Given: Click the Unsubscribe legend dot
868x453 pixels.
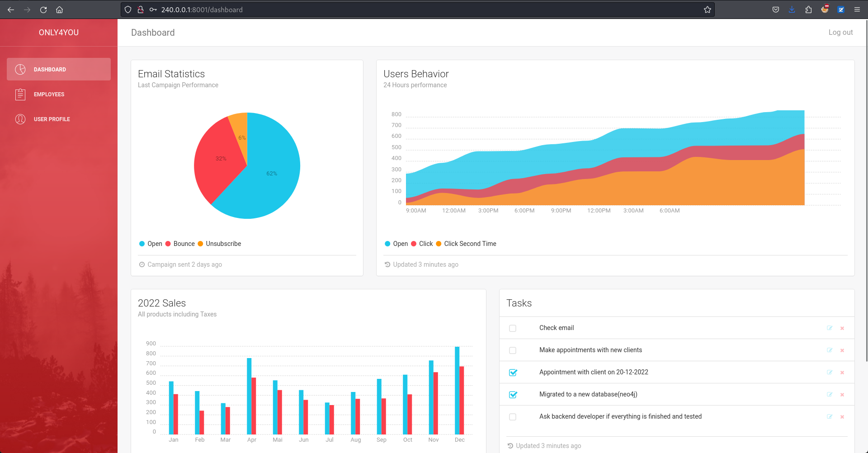Looking at the screenshot, I should pyautogui.click(x=200, y=244).
